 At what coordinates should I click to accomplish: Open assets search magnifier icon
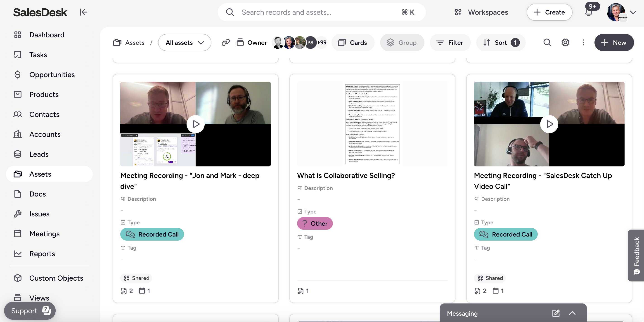point(547,43)
